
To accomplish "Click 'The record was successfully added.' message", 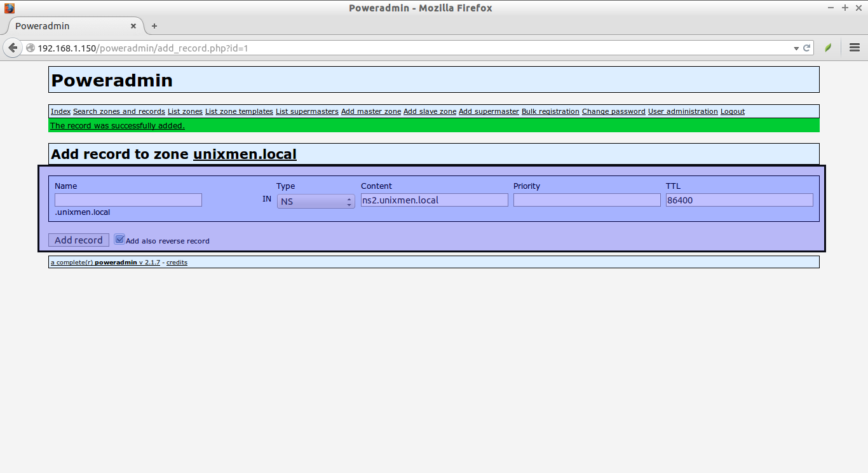I will (x=118, y=126).
